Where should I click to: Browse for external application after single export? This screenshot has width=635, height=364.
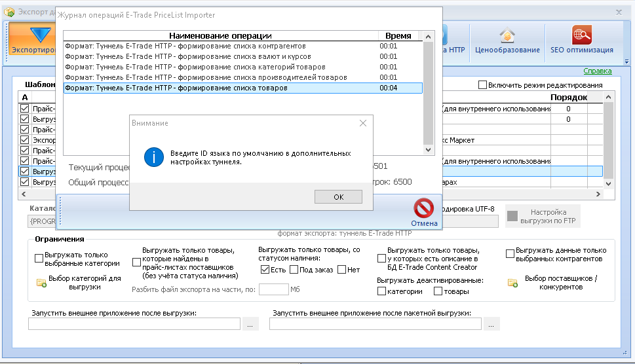coord(250,324)
